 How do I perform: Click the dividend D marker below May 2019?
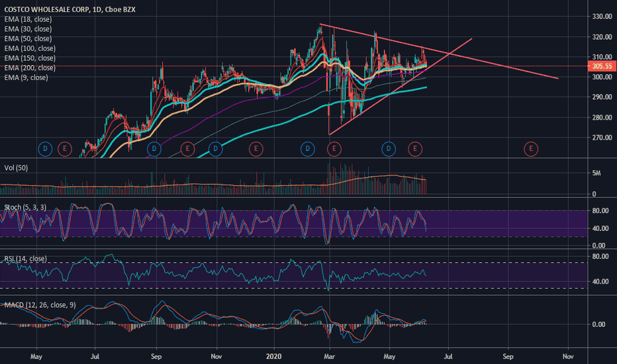point(45,149)
